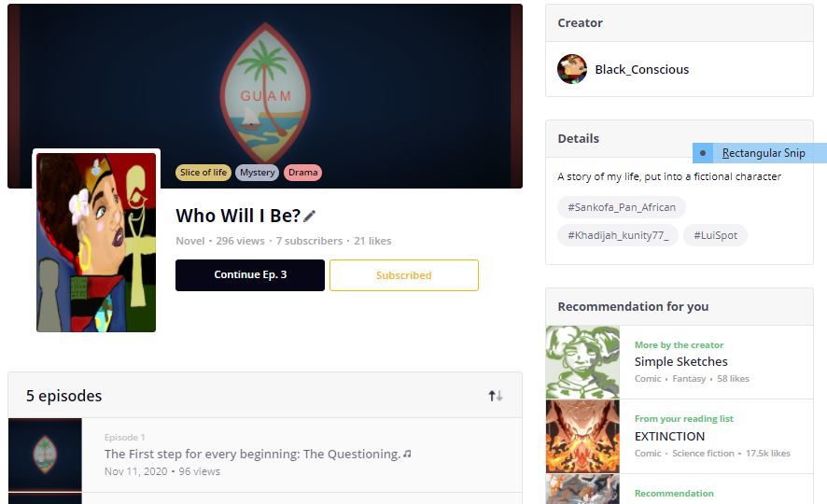Viewport: 827px width, 504px height.
Task: Click the Continue Ep. 3 button
Action: click(x=250, y=275)
